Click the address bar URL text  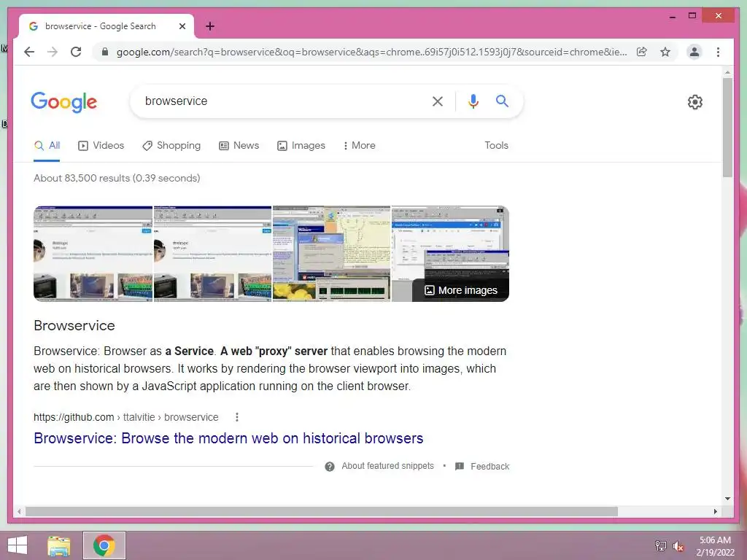click(371, 52)
